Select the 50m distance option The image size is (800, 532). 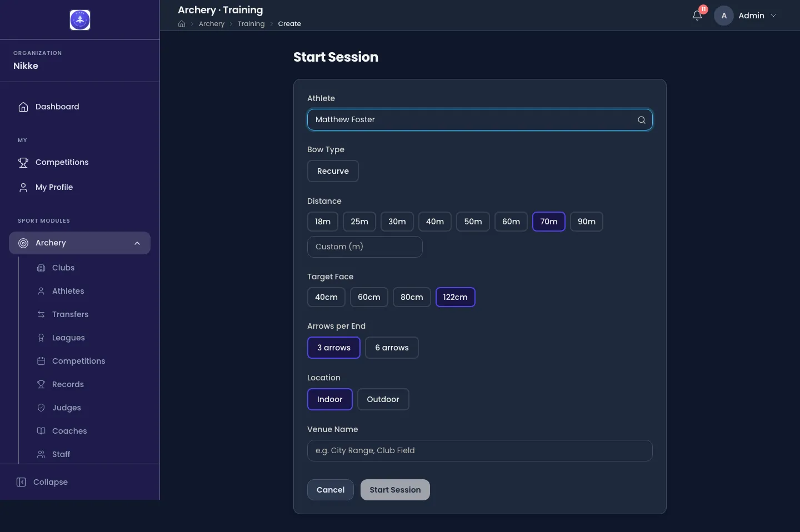click(473, 222)
